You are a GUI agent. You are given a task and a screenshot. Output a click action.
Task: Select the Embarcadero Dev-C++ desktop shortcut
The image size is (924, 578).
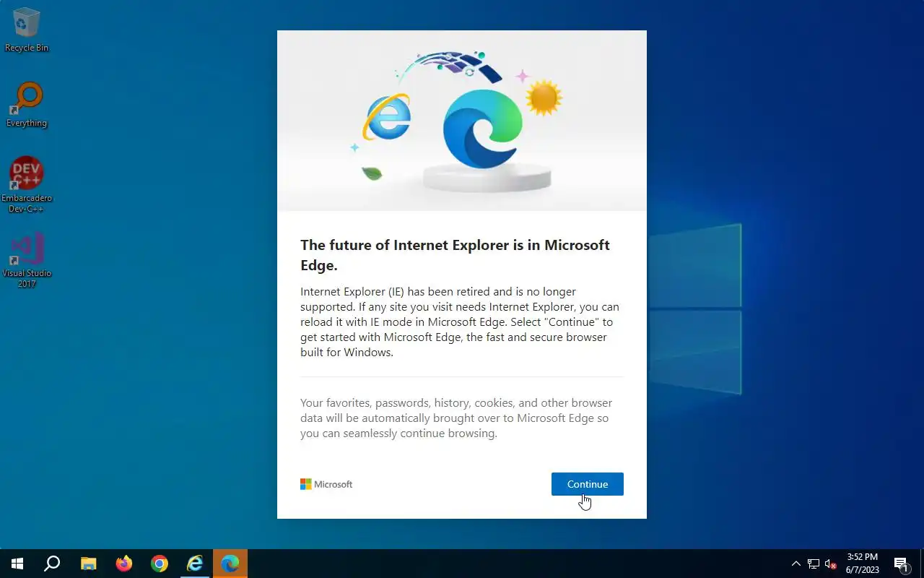[27, 185]
